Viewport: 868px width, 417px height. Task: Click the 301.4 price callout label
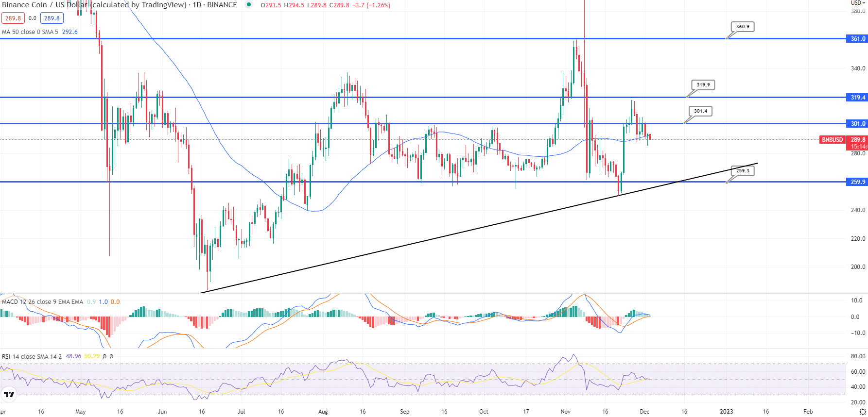click(x=701, y=111)
